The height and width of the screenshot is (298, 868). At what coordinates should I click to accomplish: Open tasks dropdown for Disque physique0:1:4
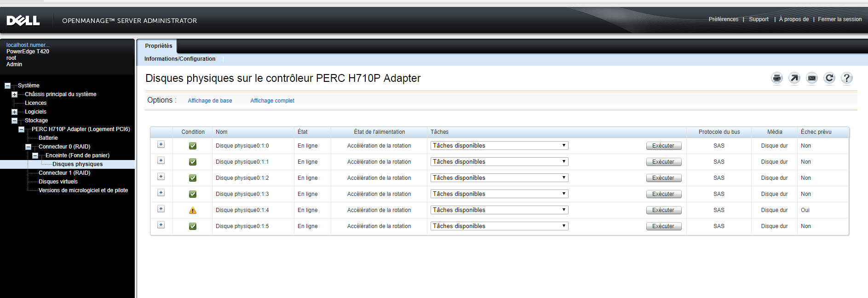[x=499, y=210]
